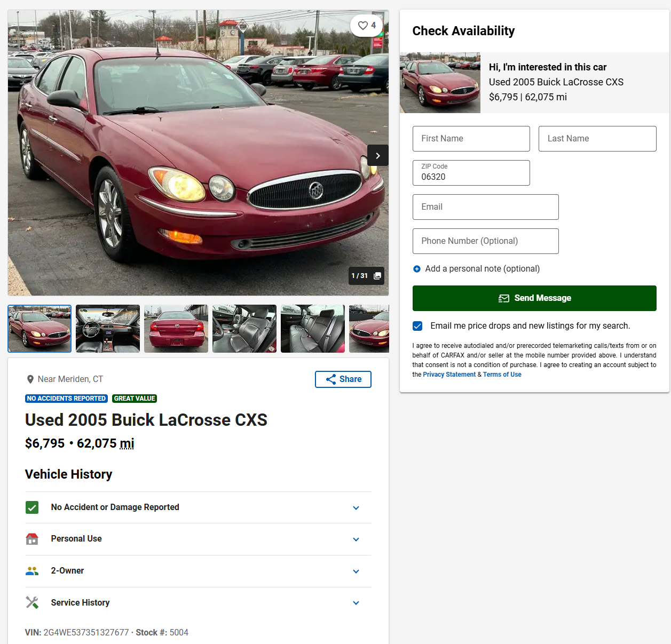This screenshot has width=671, height=644.
Task: Click the Used 2005 Buick LaCrosse CXS title
Action: [x=146, y=420]
